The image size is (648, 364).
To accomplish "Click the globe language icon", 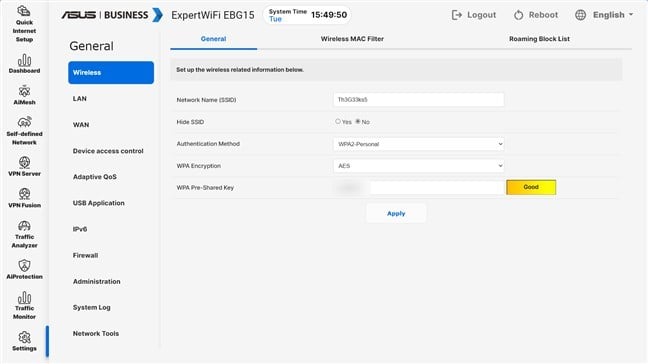I will pos(580,15).
